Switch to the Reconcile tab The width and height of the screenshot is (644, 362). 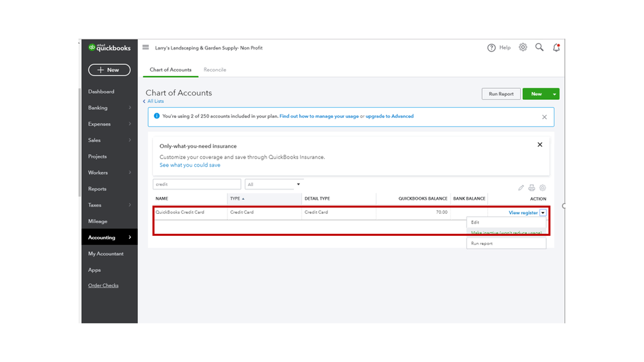coord(215,70)
